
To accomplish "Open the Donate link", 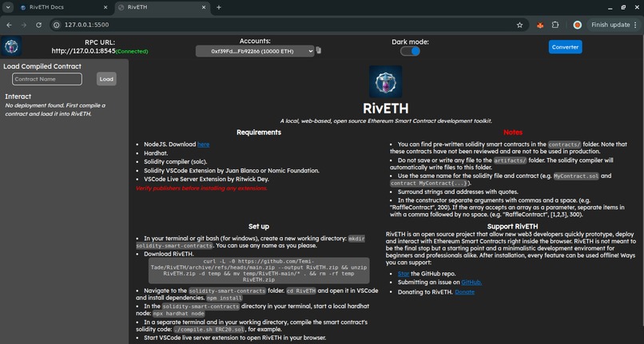I will (x=464, y=292).
